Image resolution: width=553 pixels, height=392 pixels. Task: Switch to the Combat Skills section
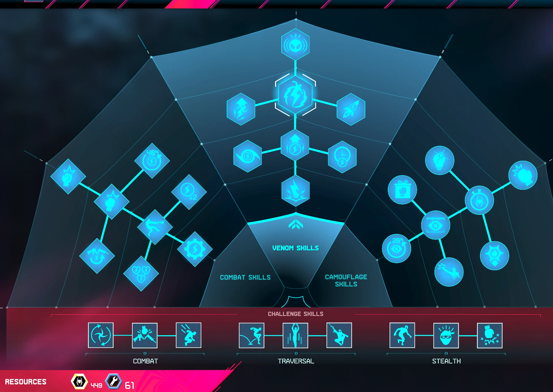tap(245, 278)
